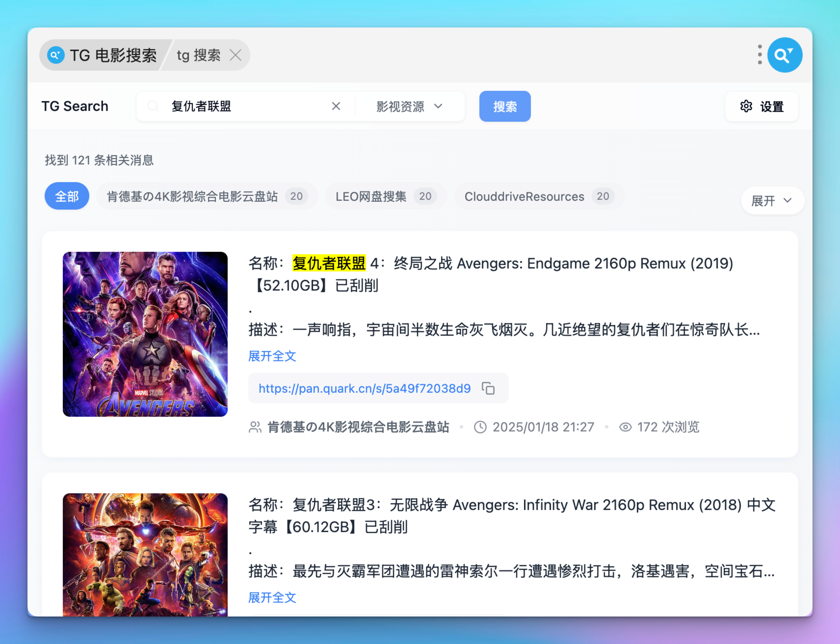840x644 pixels.
Task: Open the pan.quark.cn/s/5a49f72038d9 link
Action: [x=365, y=388]
